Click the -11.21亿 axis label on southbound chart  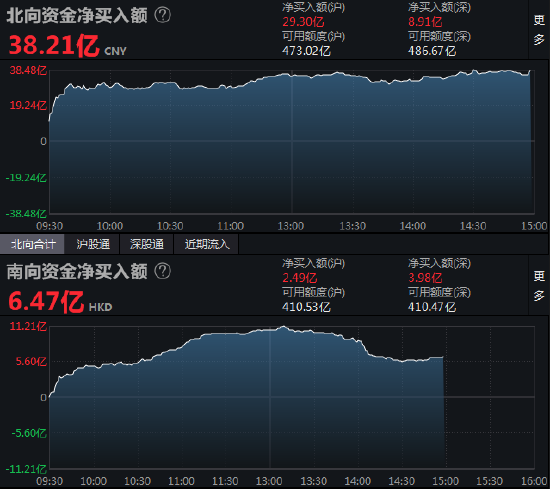[26, 469]
